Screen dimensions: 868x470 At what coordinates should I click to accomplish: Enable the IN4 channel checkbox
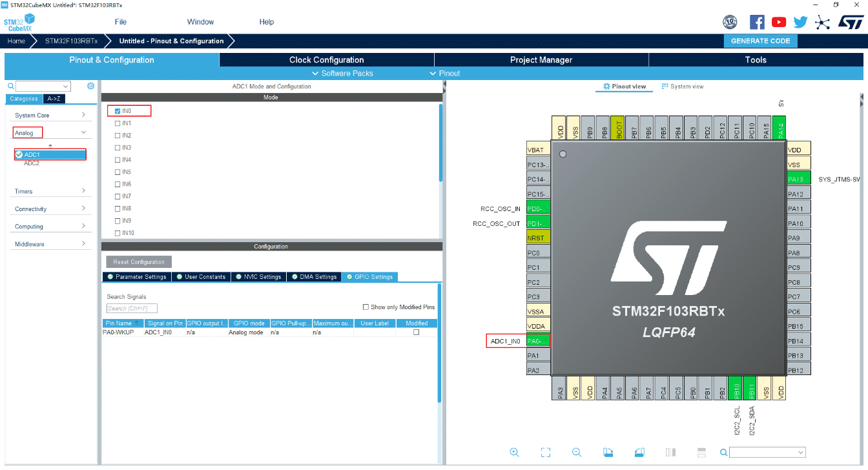pyautogui.click(x=118, y=160)
